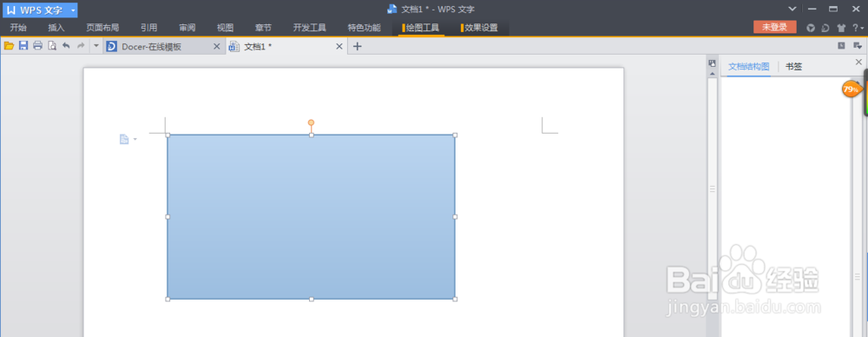868x337 pixels.
Task: Open the tab list dropdown icon at far right
Action: coord(858,46)
